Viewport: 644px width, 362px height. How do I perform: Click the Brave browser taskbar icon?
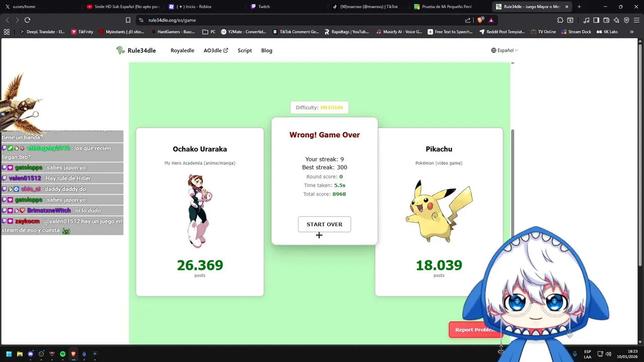(x=73, y=354)
